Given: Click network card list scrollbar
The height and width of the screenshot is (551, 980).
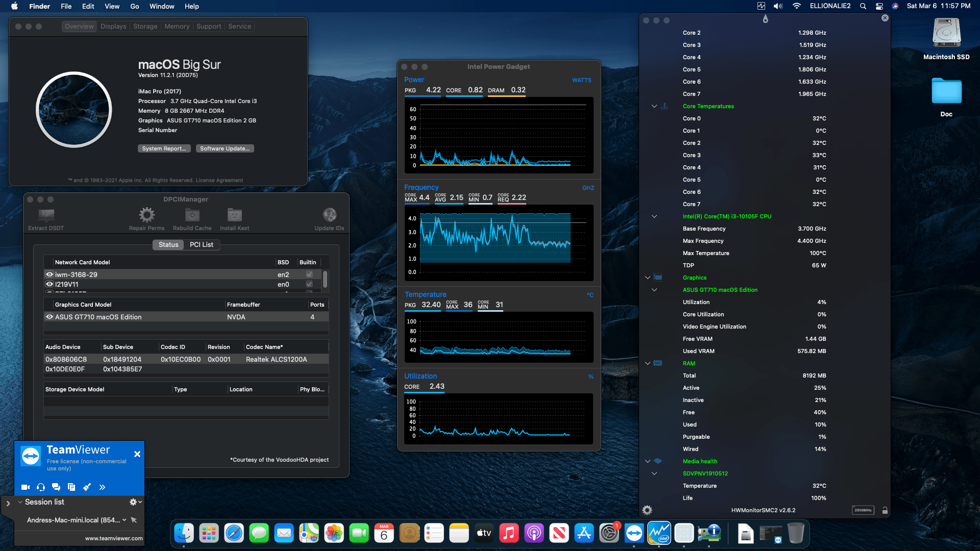Looking at the screenshot, I should pos(325,280).
